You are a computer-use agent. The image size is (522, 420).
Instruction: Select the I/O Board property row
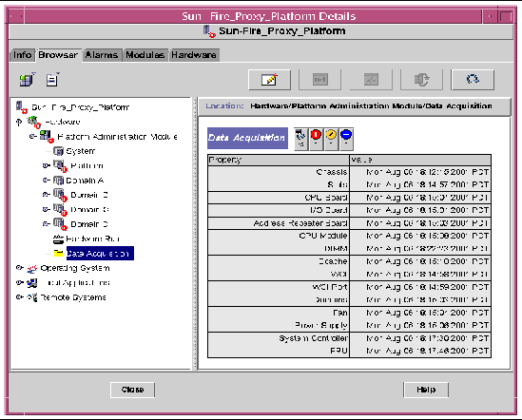click(349, 210)
